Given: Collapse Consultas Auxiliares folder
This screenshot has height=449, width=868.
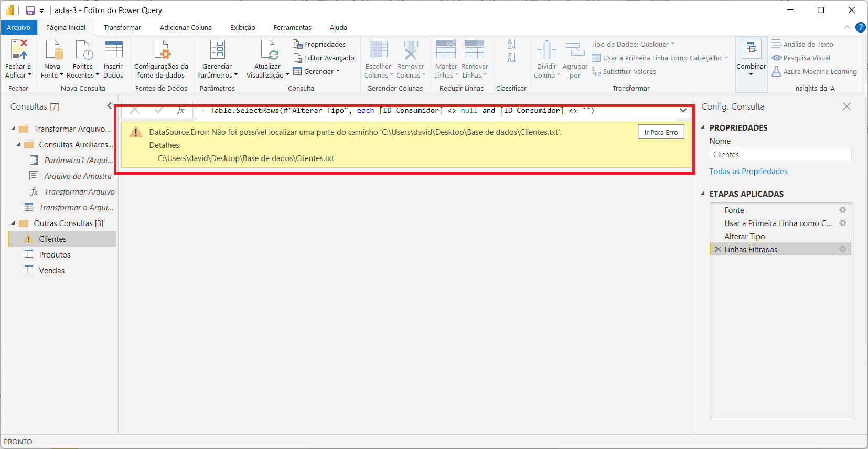Looking at the screenshot, I should (x=18, y=144).
